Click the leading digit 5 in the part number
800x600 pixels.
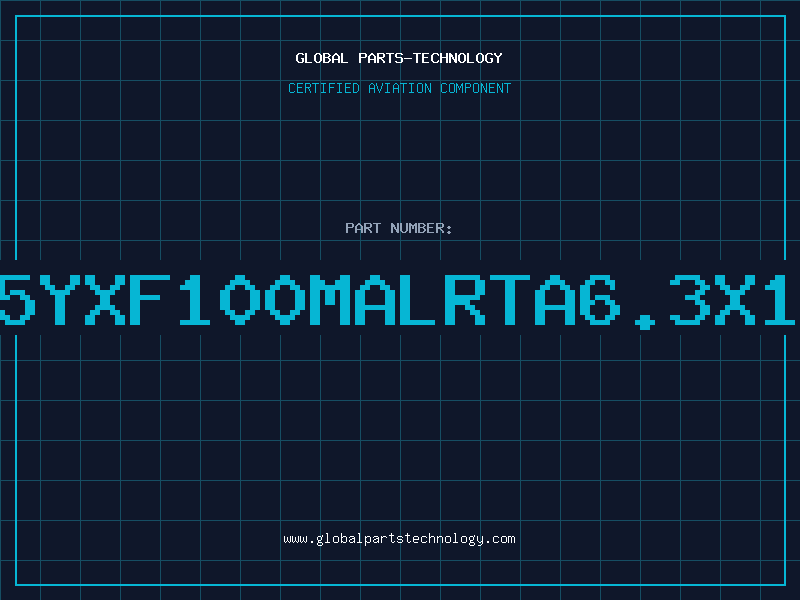click(18, 299)
